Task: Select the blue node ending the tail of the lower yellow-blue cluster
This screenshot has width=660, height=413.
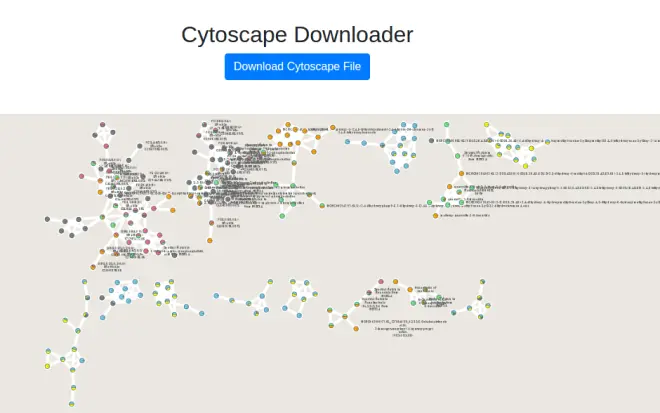Action: 202,313
